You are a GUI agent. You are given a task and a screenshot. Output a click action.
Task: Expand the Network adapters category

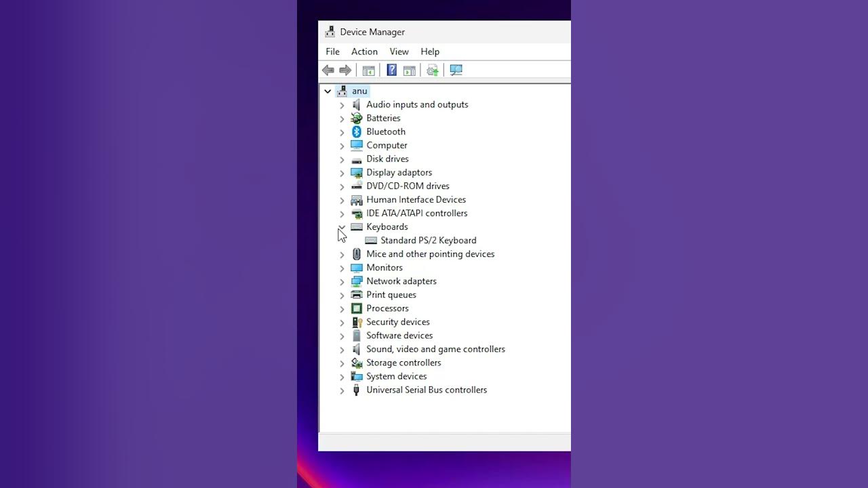point(342,281)
